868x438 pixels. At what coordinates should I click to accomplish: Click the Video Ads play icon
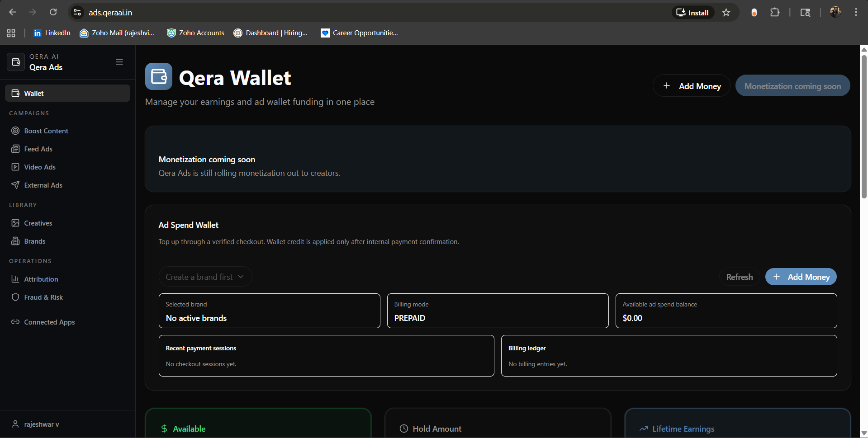[x=15, y=167]
